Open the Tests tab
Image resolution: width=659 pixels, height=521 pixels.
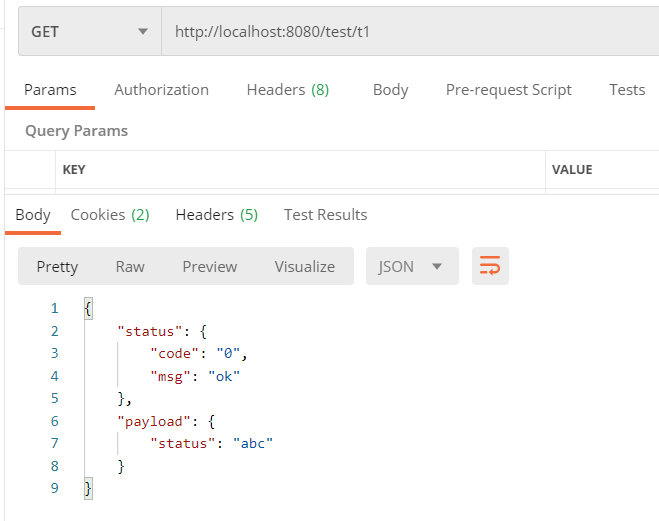point(627,90)
